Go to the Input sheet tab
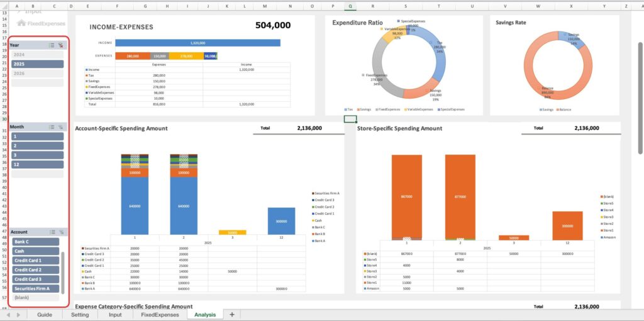The image size is (644, 321). click(115, 315)
